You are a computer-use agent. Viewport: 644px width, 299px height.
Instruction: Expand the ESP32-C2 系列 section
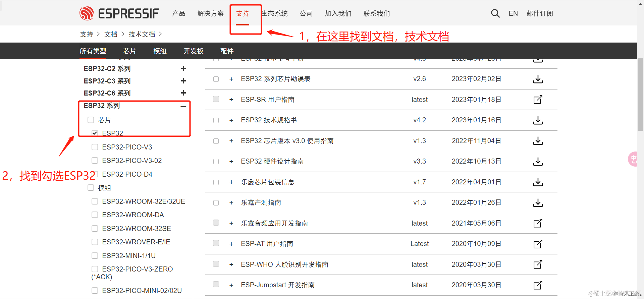[183, 68]
